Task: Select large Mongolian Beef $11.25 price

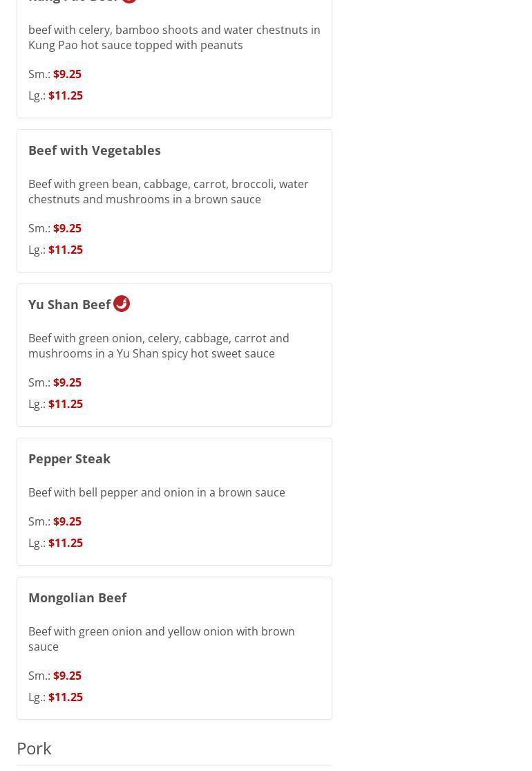Action: pos(66,697)
